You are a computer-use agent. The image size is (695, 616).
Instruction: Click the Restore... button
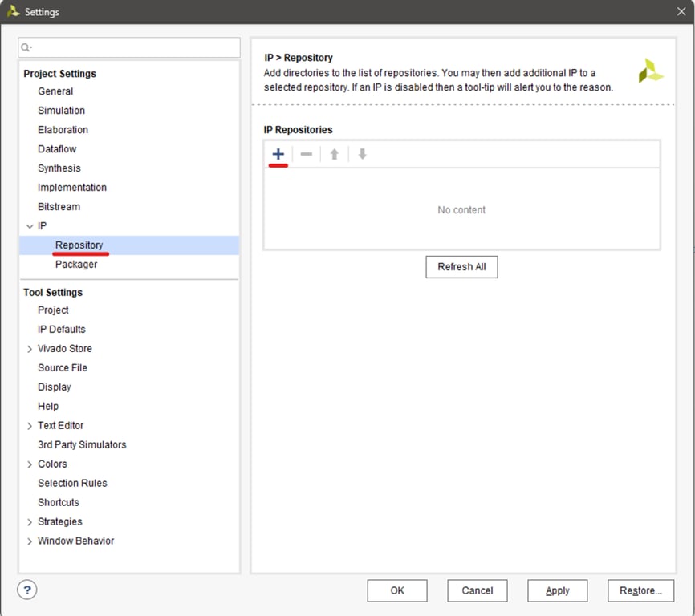640,591
